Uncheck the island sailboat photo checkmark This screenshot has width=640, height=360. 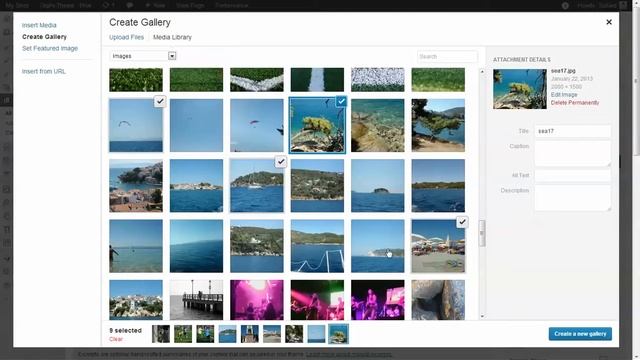click(281, 162)
